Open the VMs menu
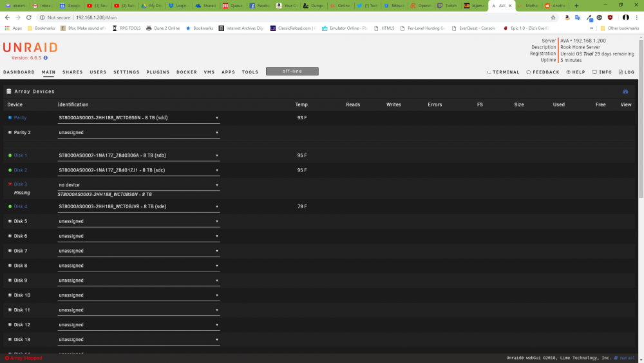644x363 pixels. coord(209,72)
